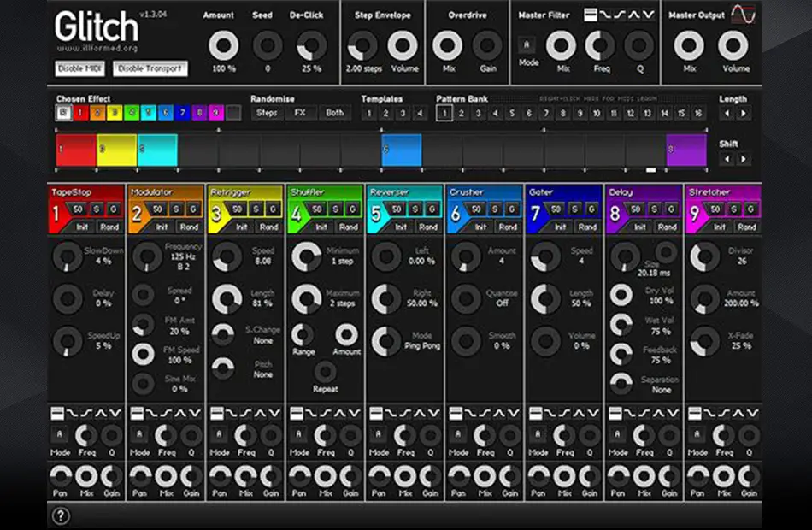Click the Stretcher module number 9 badge

(x=694, y=212)
